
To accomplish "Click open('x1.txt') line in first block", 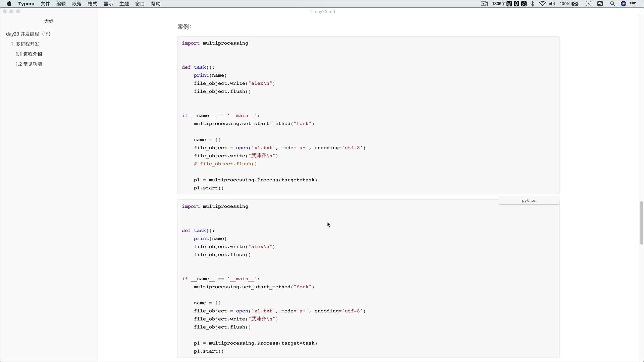I will [x=279, y=148].
